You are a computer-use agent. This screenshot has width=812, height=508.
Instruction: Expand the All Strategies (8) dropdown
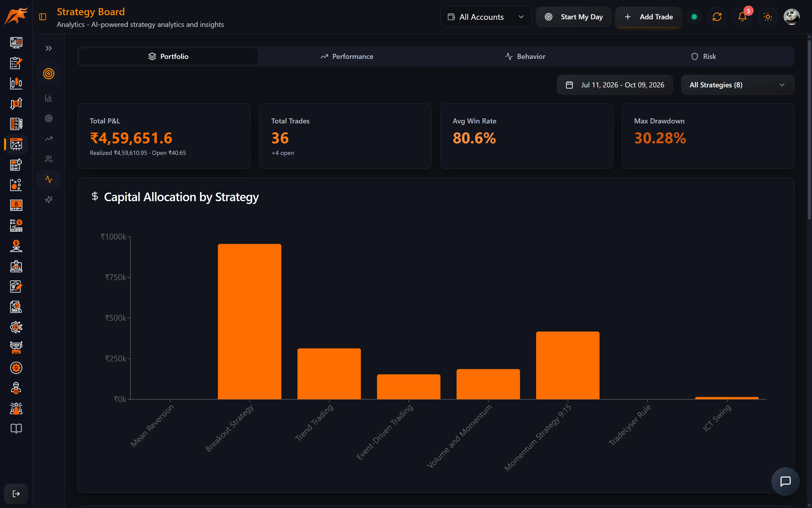pos(737,85)
